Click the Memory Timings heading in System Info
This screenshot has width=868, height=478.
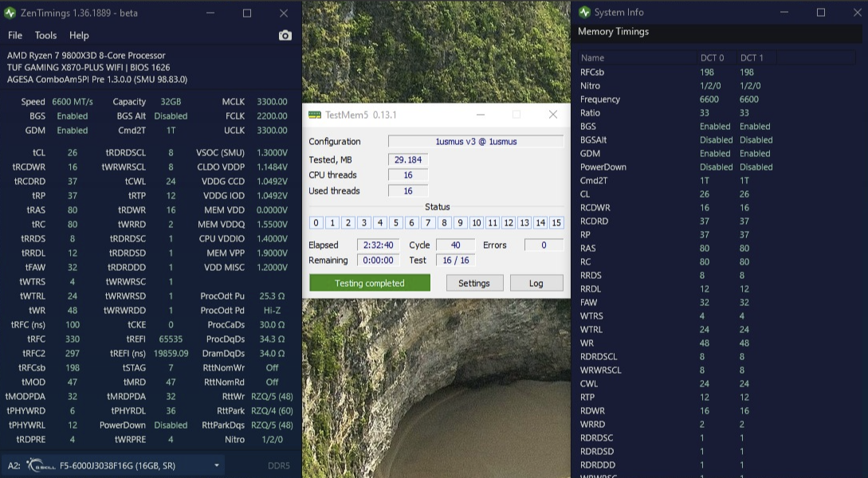[x=614, y=32]
